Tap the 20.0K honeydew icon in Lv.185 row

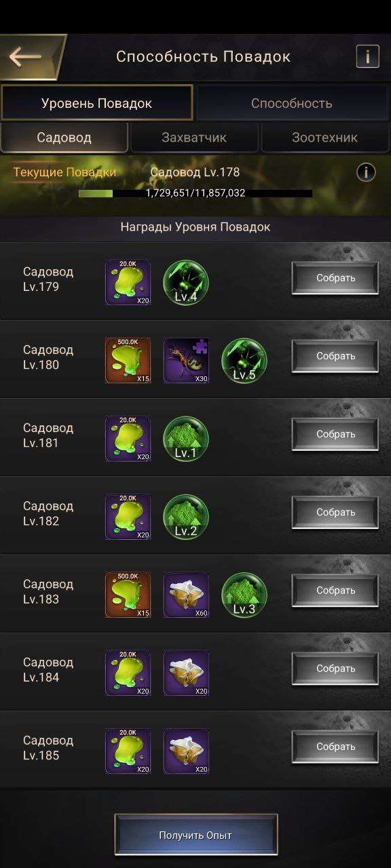pos(128,751)
